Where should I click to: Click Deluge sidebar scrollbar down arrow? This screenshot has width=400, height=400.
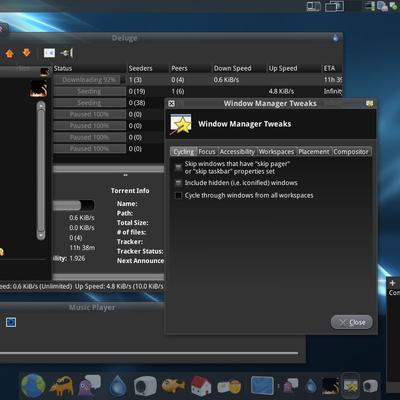(41, 234)
